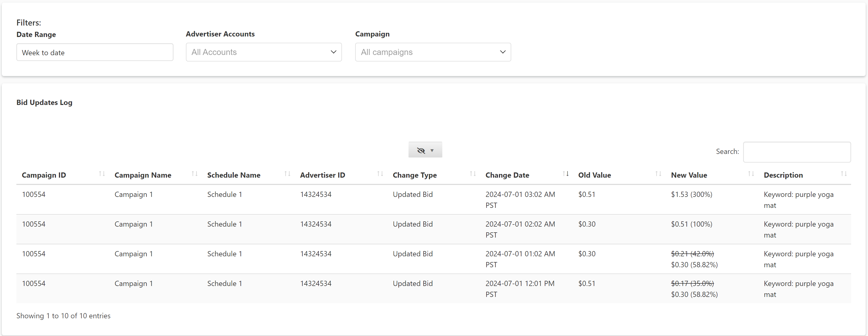Sort by Advertiser ID column arrows
The width and height of the screenshot is (868, 336).
[380, 174]
